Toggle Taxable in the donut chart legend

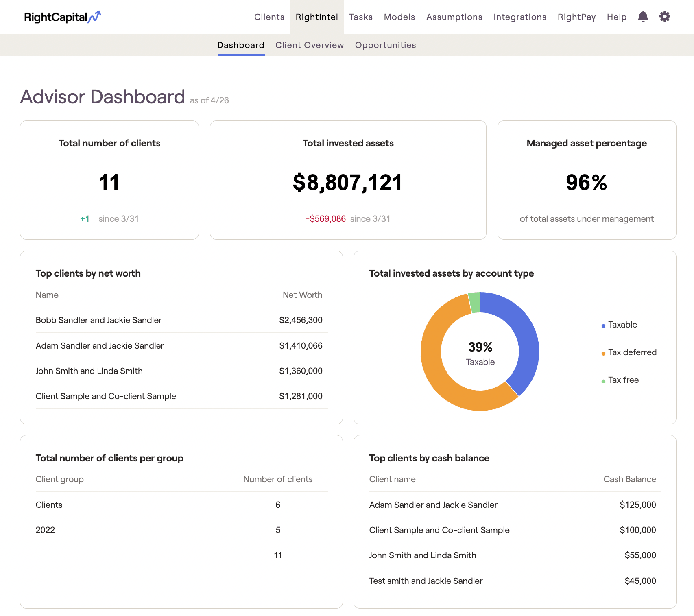point(622,325)
